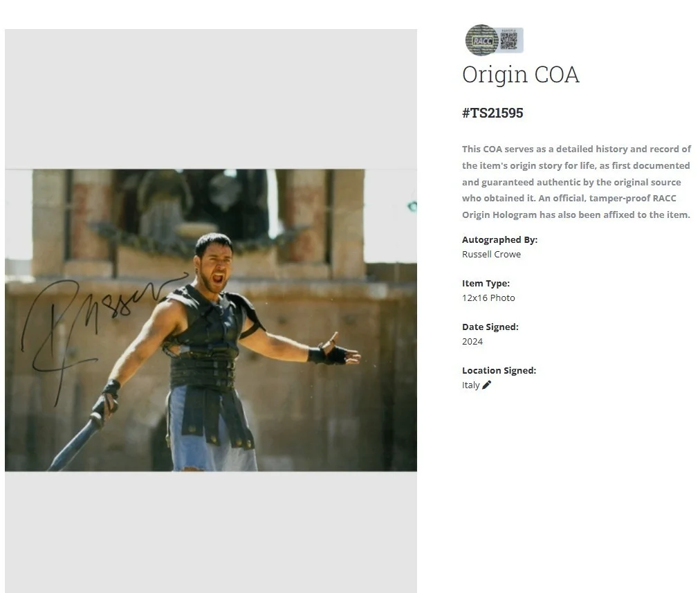Image resolution: width=700 pixels, height=593 pixels.
Task: Click the name Russell Crowe
Action: [491, 255]
